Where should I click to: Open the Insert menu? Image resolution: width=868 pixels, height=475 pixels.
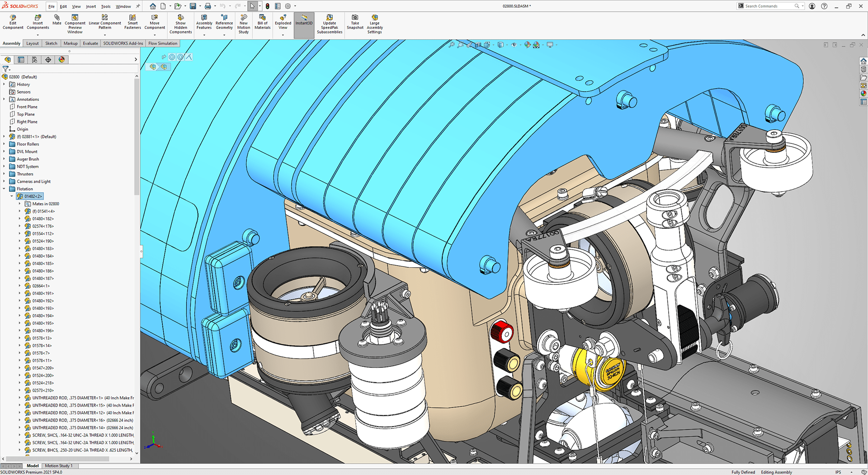(91, 6)
